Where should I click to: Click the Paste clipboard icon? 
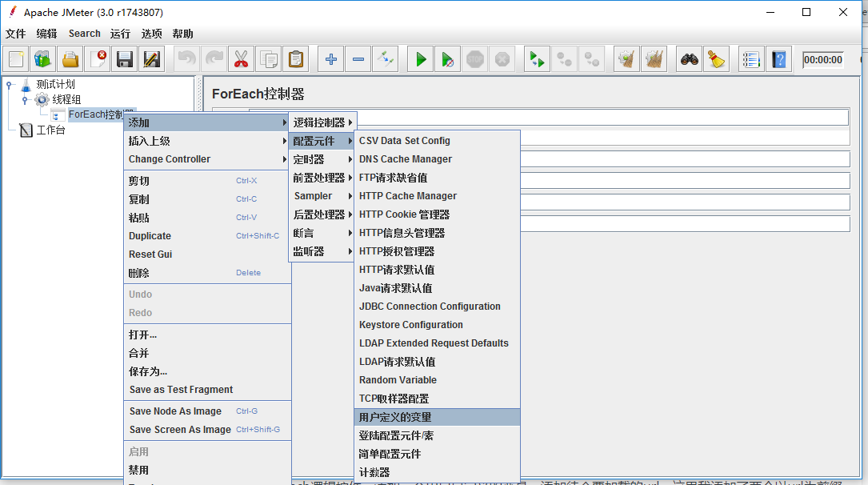point(296,59)
